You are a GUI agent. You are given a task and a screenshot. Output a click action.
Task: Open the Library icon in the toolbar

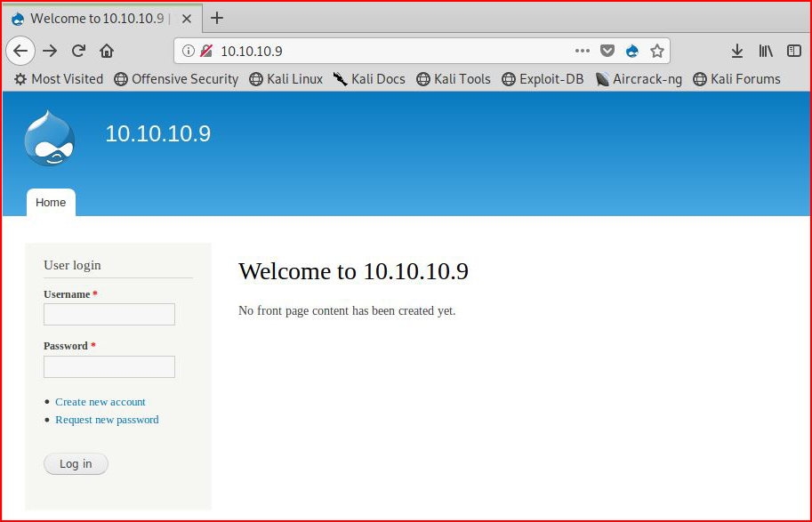pyautogui.click(x=766, y=51)
